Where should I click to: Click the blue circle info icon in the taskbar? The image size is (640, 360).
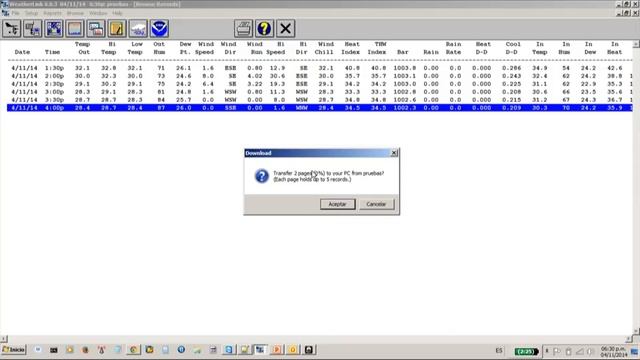[x=181, y=350]
